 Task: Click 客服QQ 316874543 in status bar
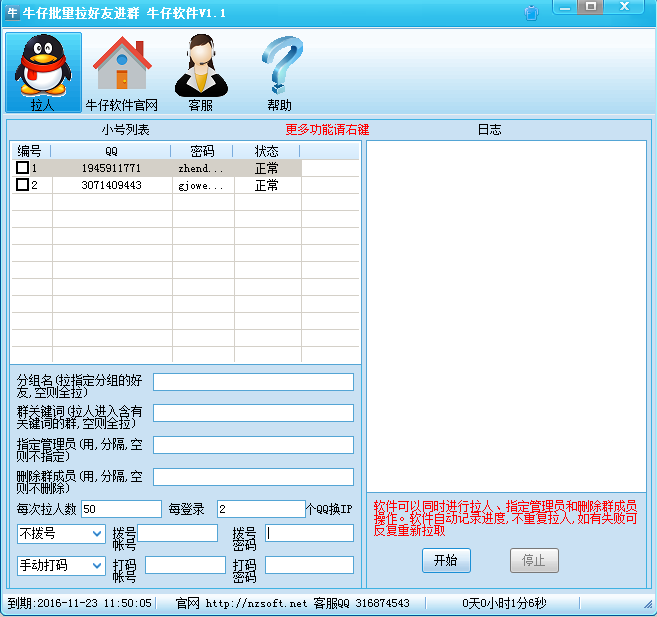(x=361, y=603)
